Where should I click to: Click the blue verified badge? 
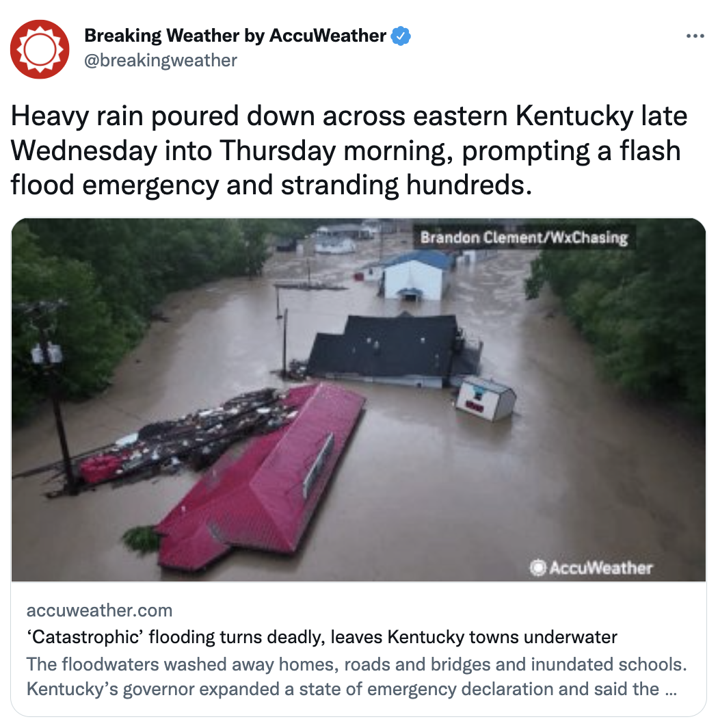[401, 36]
